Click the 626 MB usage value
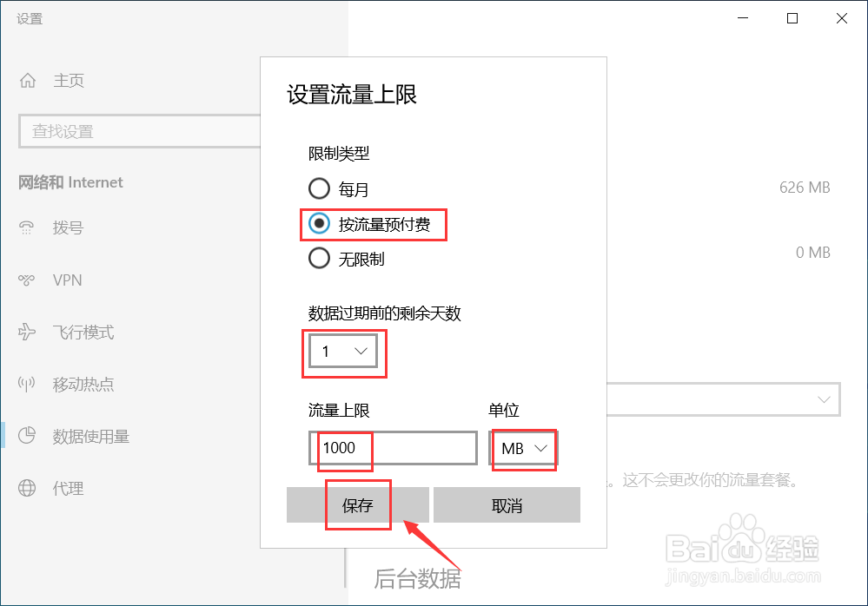The image size is (868, 606). point(805,188)
